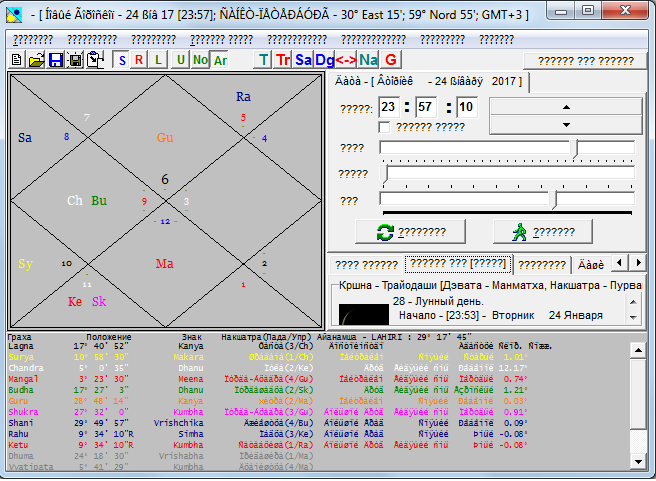Click scroll up arrow of the planet table

[638, 350]
